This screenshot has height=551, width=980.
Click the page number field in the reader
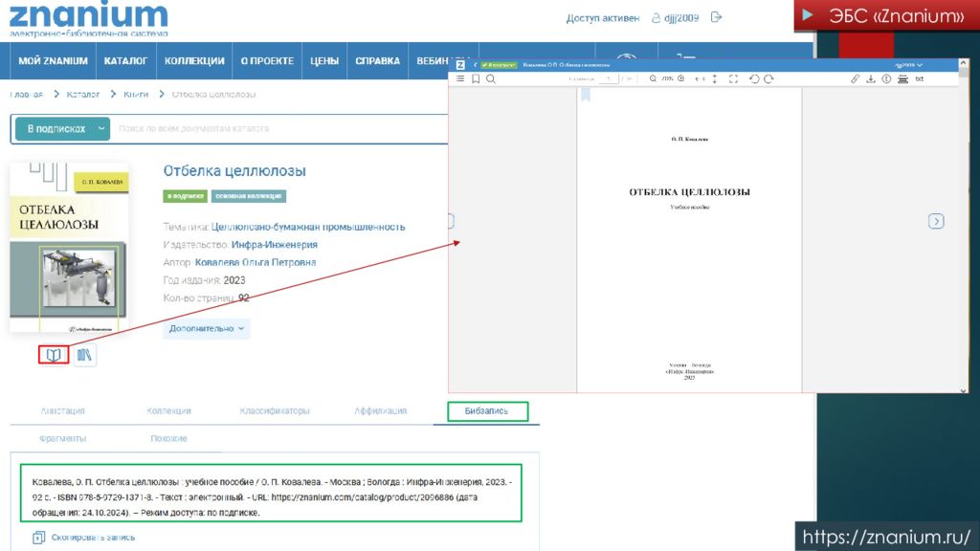click(x=608, y=78)
